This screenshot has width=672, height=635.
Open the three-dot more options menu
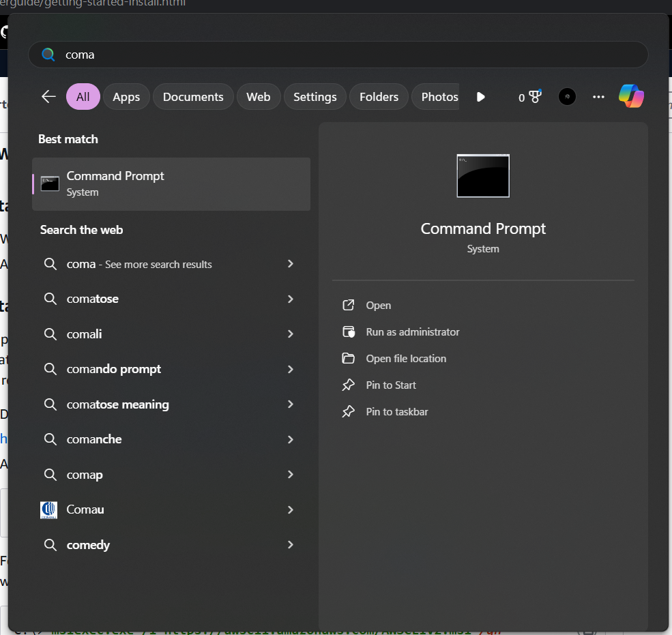pos(598,97)
